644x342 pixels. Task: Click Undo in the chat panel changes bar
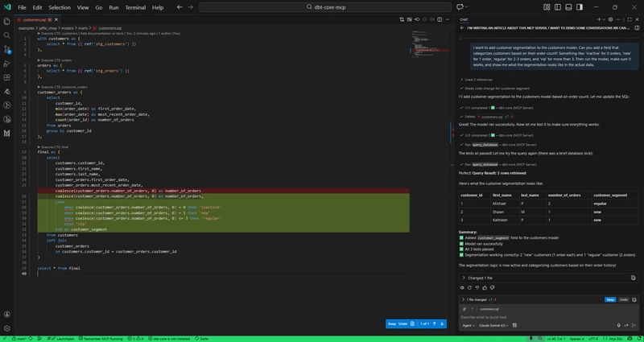pos(623,299)
